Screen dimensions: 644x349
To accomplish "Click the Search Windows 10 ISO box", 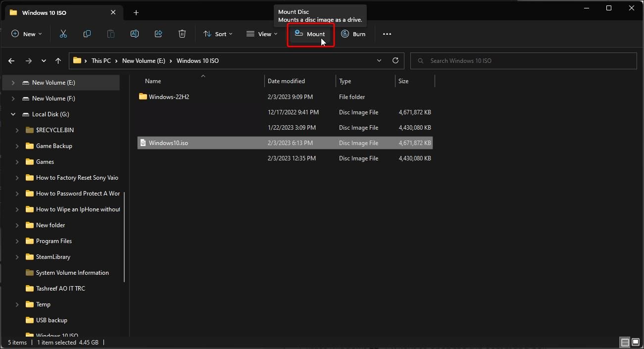I will click(524, 61).
